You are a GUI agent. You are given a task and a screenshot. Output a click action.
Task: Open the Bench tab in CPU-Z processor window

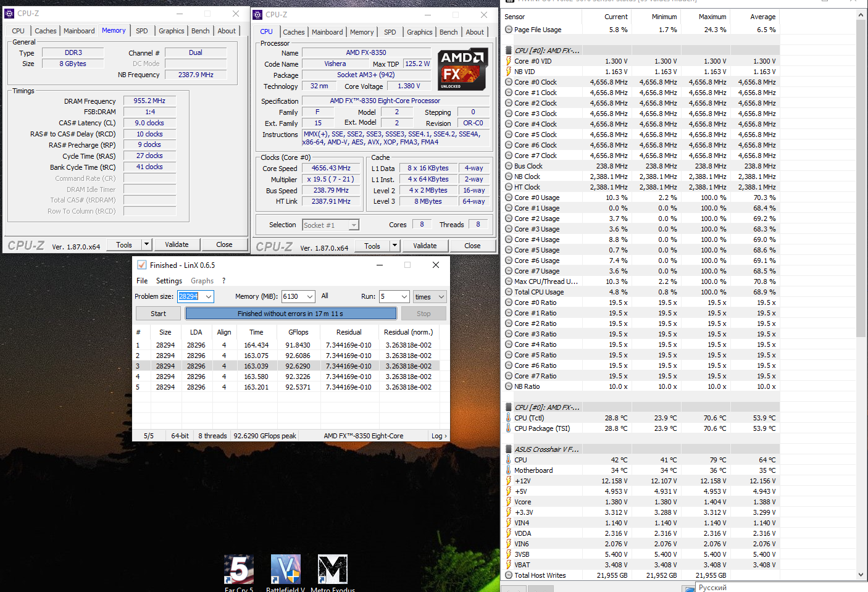(449, 32)
